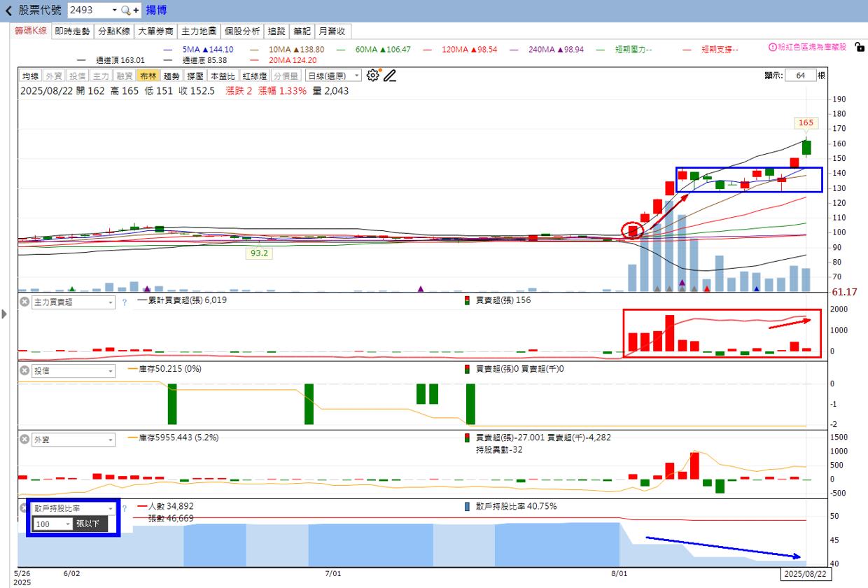
Task: Click the stock code 2493 input
Action: (89, 10)
